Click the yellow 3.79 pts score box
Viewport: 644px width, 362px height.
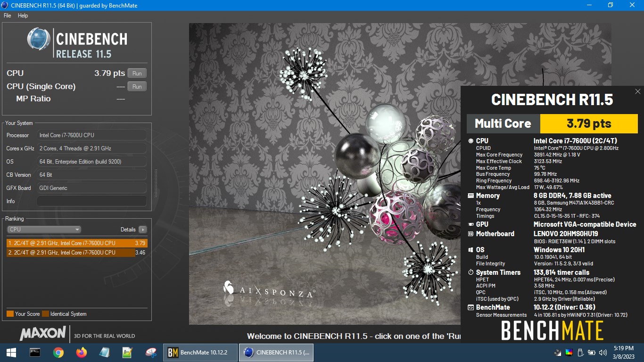[589, 123]
